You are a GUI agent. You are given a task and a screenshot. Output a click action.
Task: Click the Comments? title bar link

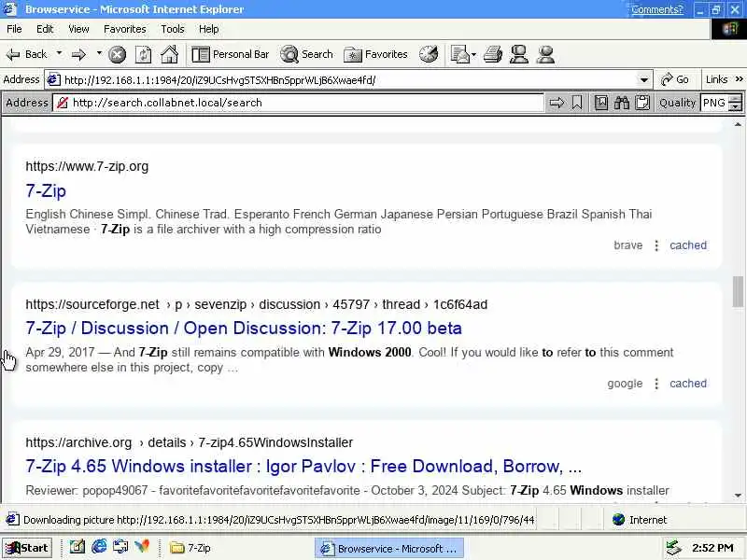(x=657, y=9)
